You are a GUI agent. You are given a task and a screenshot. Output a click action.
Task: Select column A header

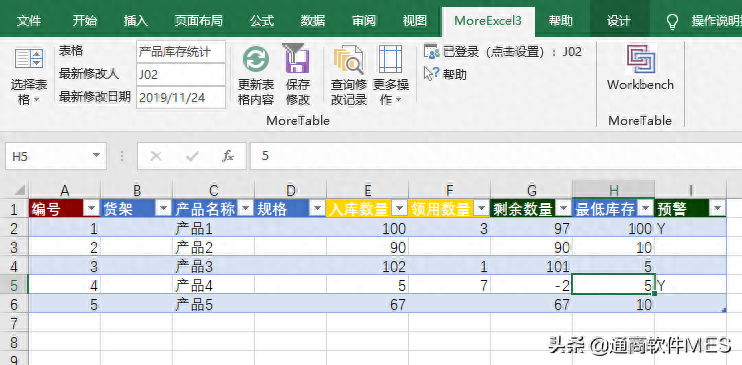(x=65, y=190)
